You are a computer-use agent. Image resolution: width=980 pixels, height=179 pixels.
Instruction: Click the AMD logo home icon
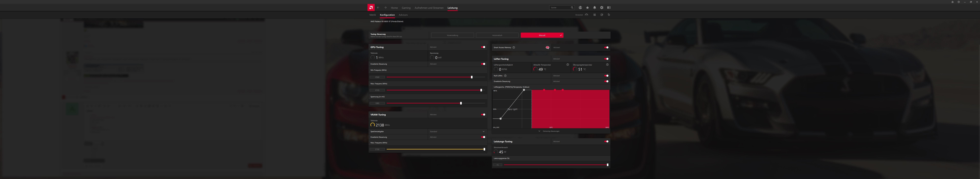pos(371,8)
